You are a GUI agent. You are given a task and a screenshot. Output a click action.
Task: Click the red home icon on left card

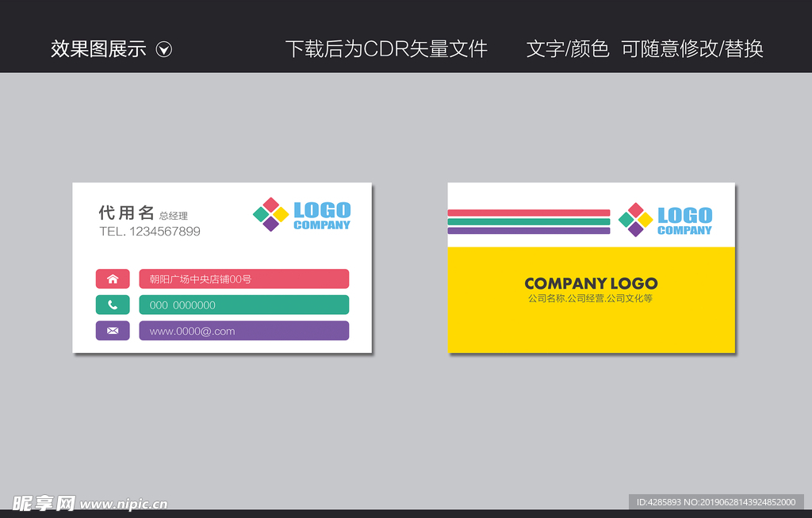tap(113, 278)
